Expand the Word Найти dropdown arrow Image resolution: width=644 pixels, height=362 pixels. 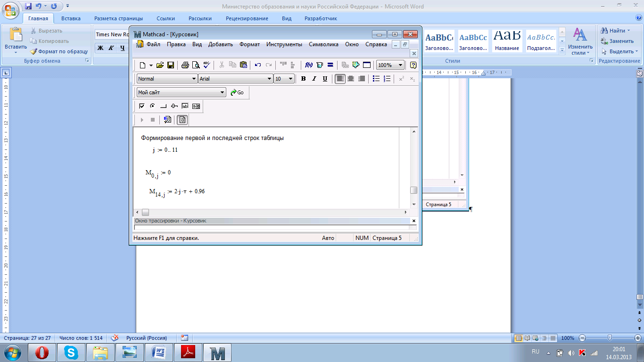[x=628, y=31]
